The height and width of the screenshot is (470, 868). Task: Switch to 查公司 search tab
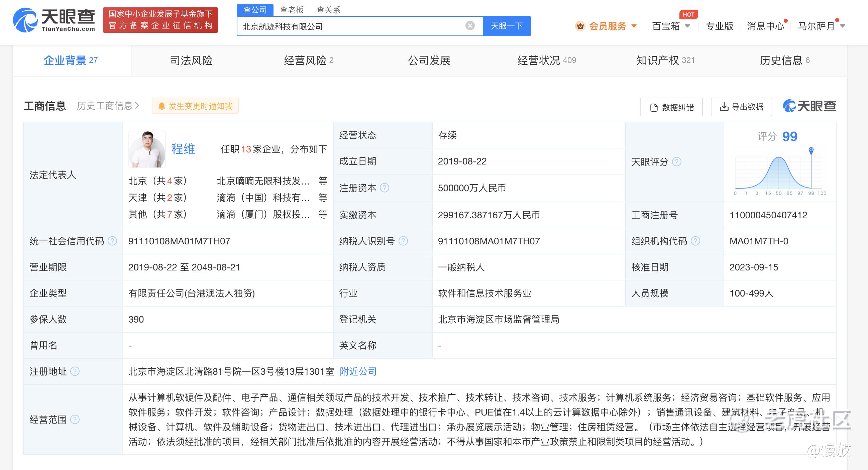255,10
